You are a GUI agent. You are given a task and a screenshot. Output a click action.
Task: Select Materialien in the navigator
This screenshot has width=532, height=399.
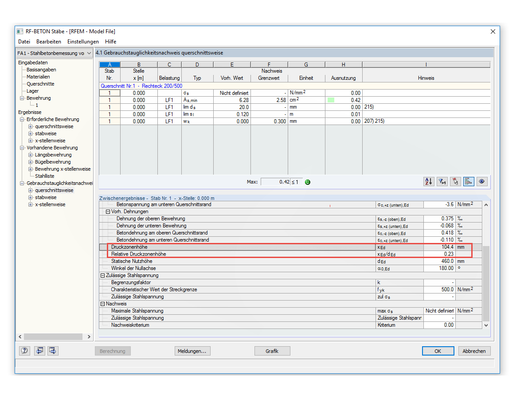38,77
